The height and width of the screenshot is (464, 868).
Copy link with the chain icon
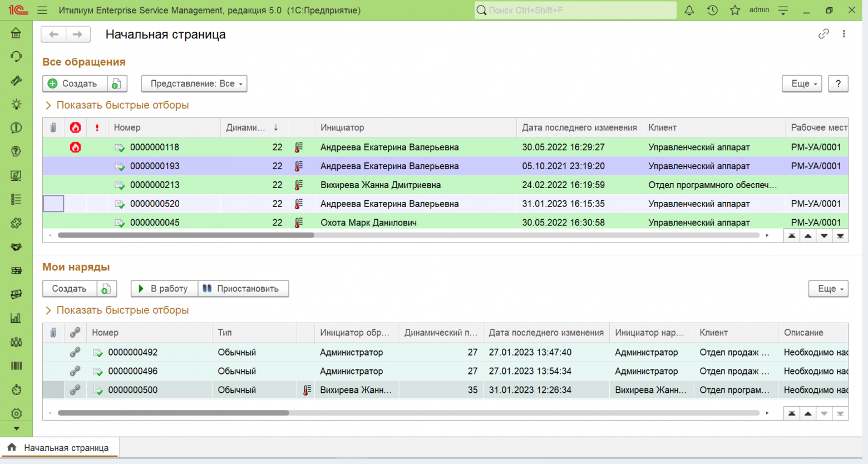point(823,34)
